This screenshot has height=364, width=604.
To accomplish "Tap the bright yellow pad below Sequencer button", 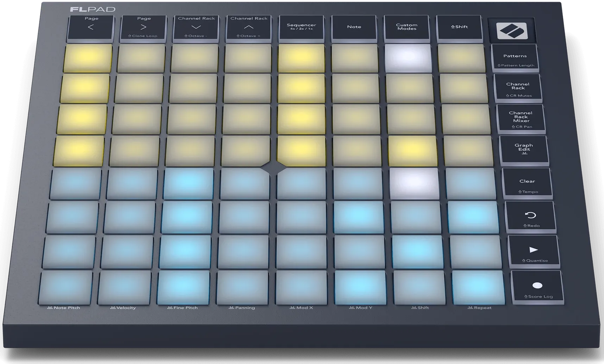I will click(301, 58).
